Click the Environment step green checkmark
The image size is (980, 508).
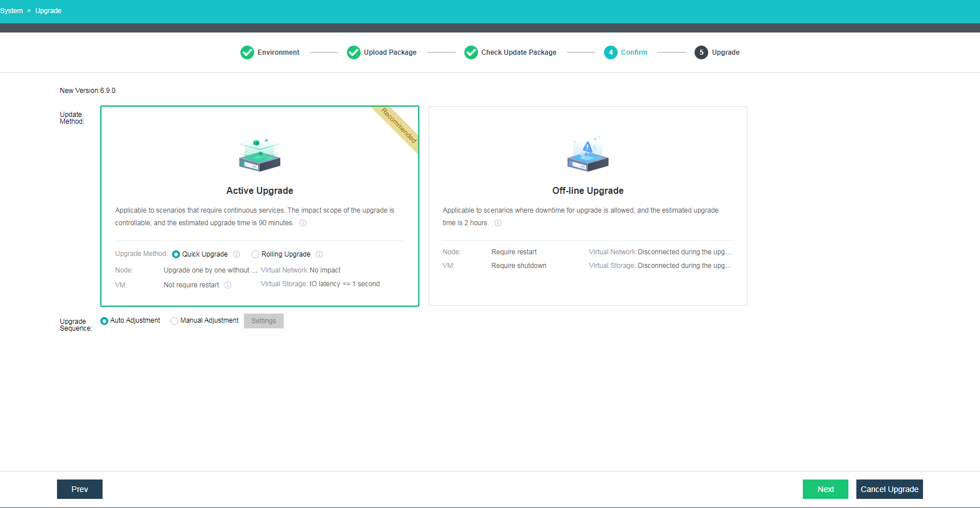point(247,52)
